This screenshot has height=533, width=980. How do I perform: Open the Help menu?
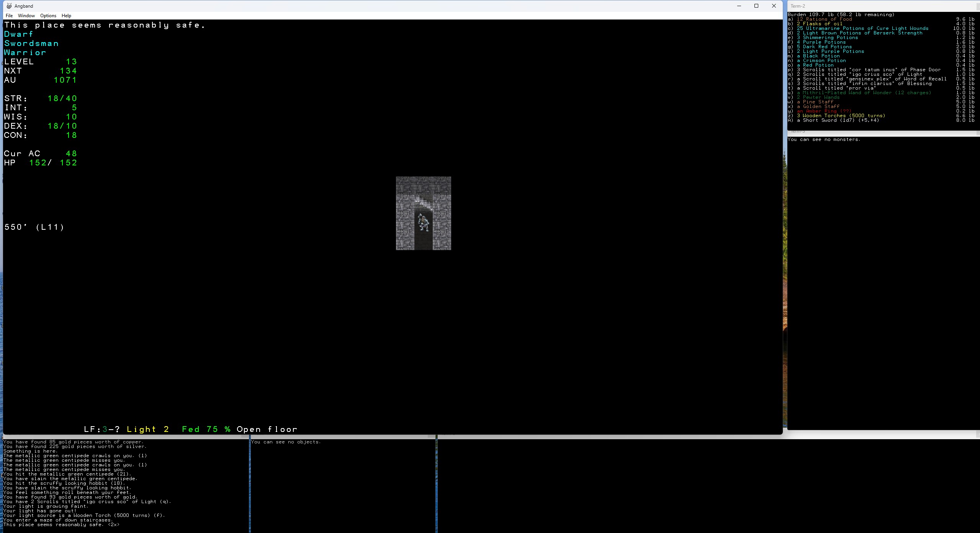tap(66, 16)
